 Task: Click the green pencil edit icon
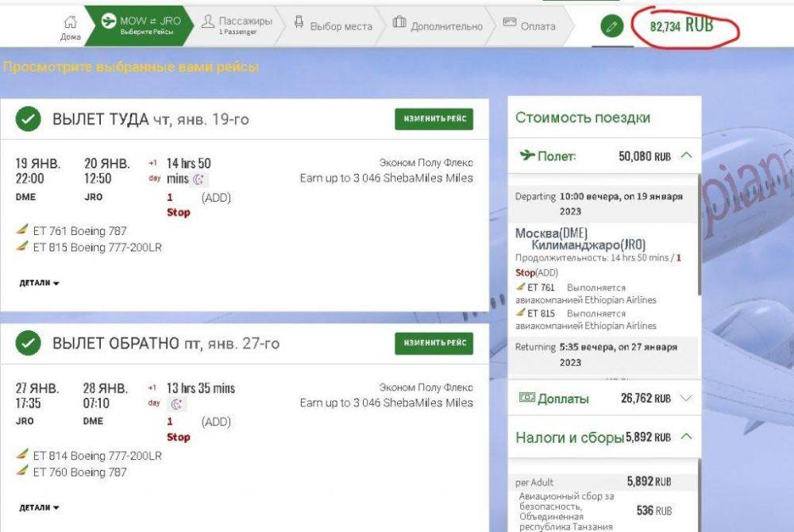point(611,26)
